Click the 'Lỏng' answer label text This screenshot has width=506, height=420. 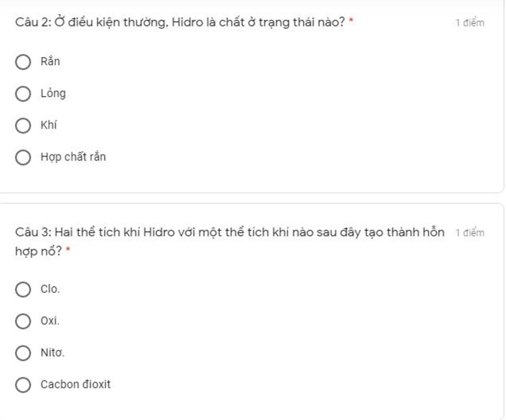click(53, 93)
